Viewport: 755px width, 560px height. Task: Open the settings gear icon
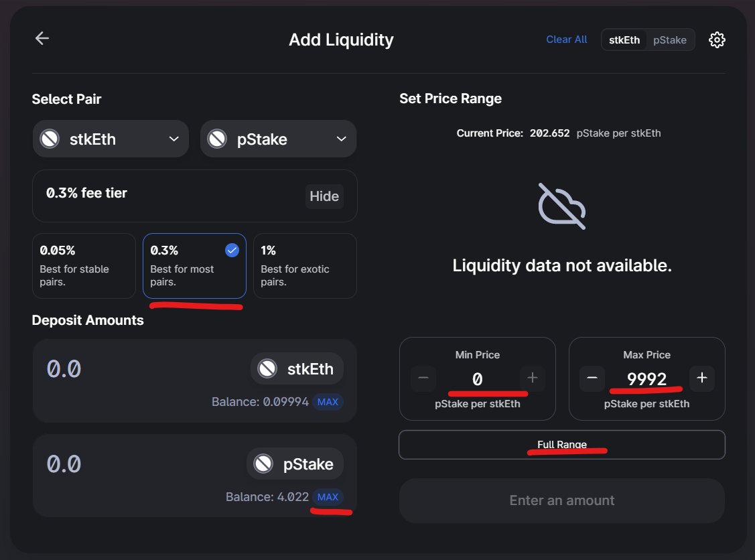coord(717,40)
